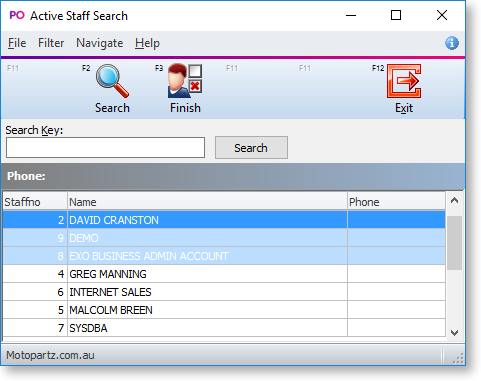
Task: Open the File menu
Action: [17, 43]
